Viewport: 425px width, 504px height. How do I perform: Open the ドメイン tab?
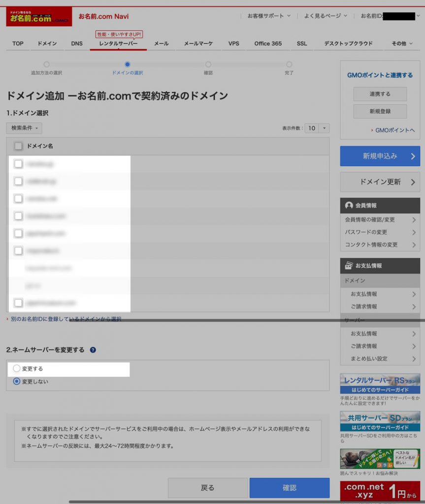pyautogui.click(x=47, y=43)
